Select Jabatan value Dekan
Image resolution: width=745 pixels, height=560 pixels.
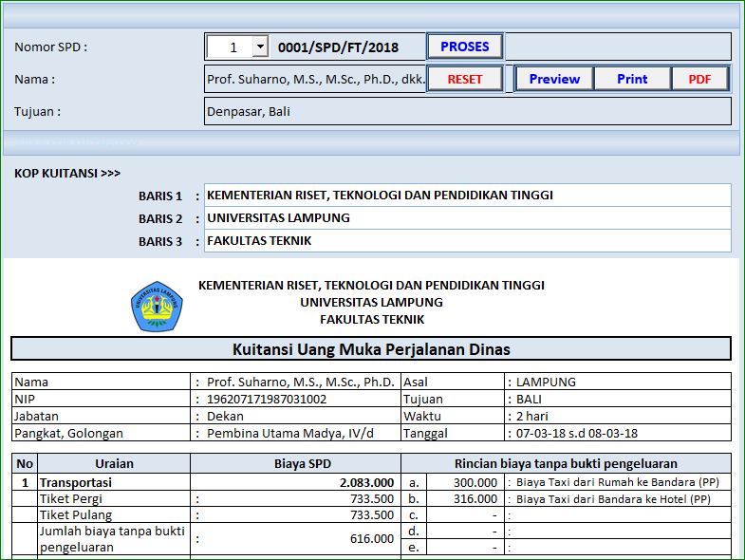225,417
